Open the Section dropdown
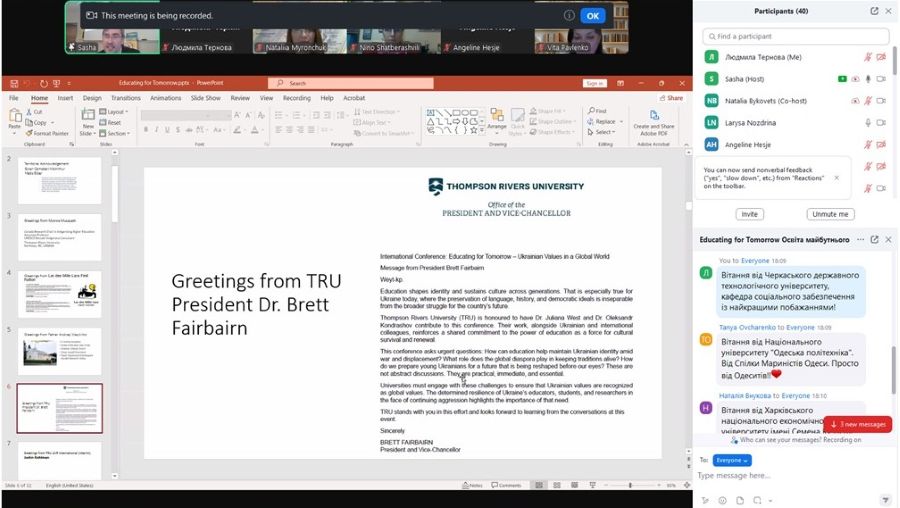 click(115, 133)
